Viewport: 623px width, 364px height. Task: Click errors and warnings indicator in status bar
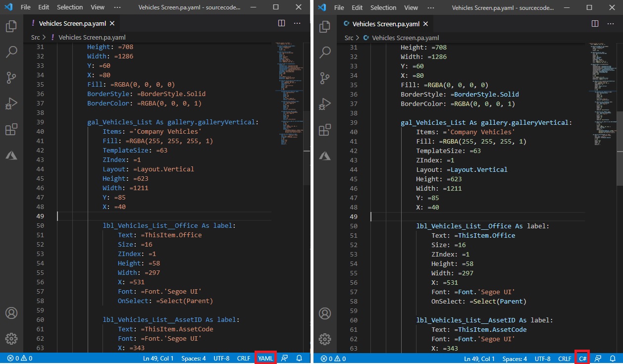pyautogui.click(x=19, y=358)
